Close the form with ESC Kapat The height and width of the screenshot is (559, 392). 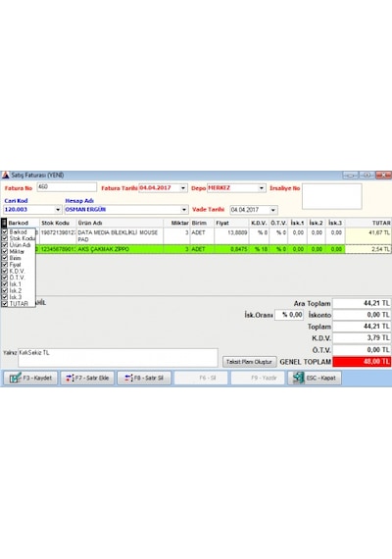tap(315, 378)
